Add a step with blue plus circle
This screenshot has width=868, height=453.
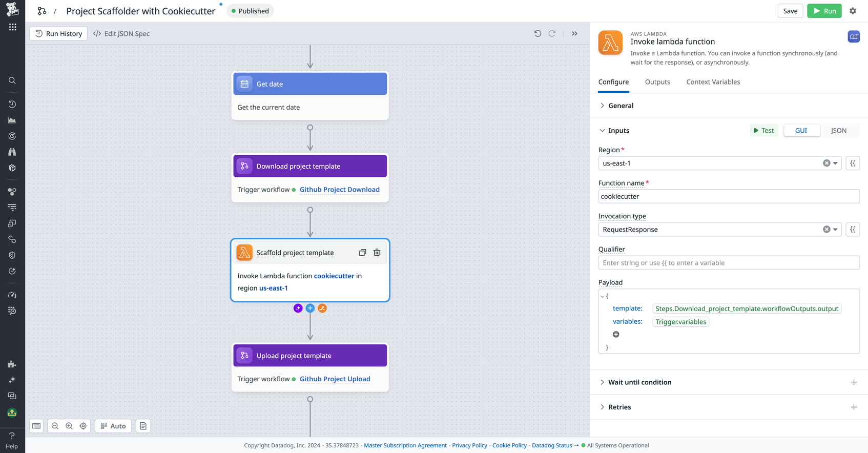click(x=310, y=308)
